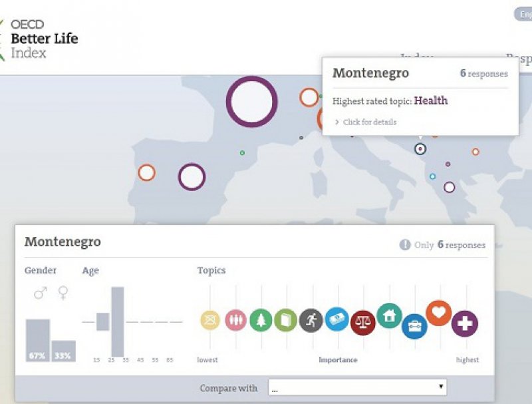Click the green Environment tree icon
Screen dimensions: 532x404
pyautogui.click(x=261, y=321)
